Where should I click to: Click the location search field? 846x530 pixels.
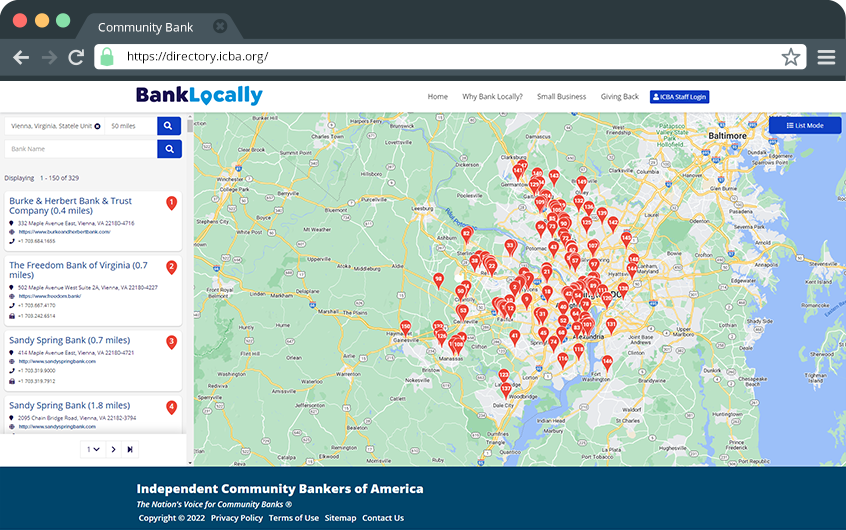[54, 126]
